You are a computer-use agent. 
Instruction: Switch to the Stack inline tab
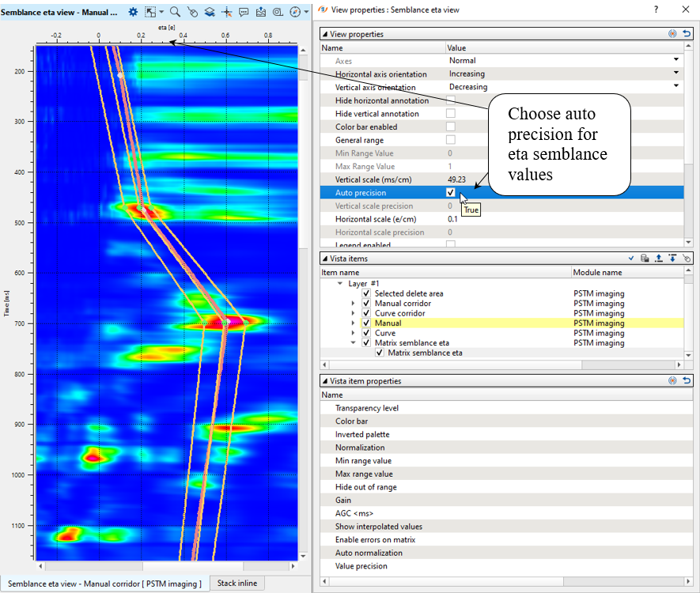pyautogui.click(x=238, y=584)
